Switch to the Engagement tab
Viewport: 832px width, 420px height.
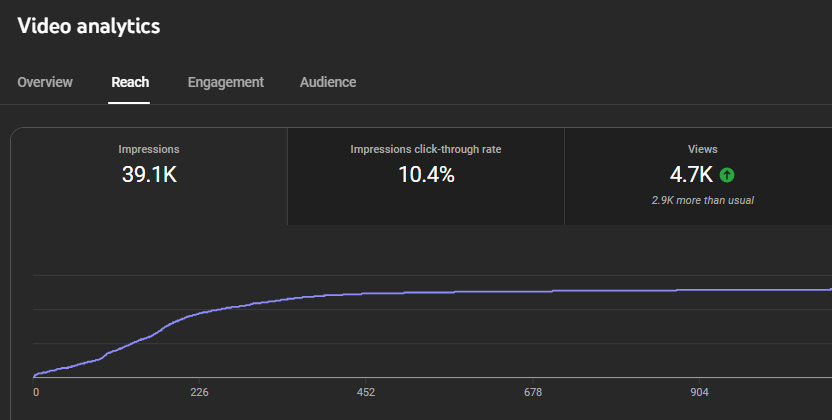click(226, 82)
